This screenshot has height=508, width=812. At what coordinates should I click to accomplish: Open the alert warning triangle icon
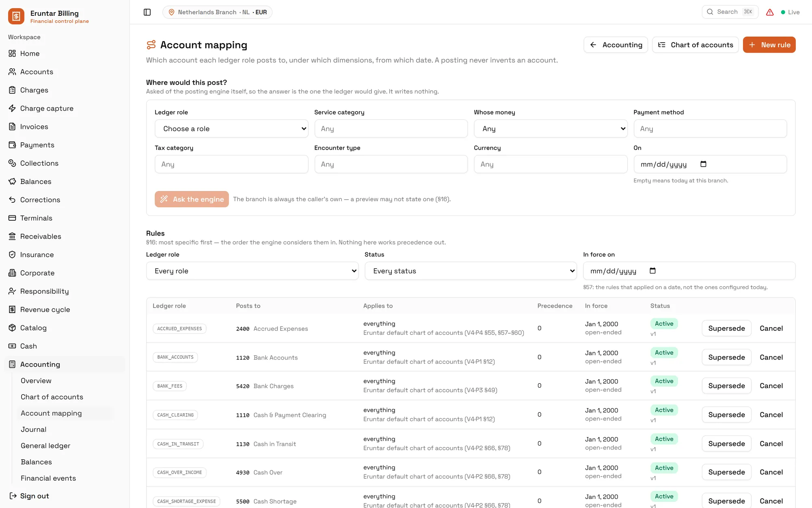770,12
